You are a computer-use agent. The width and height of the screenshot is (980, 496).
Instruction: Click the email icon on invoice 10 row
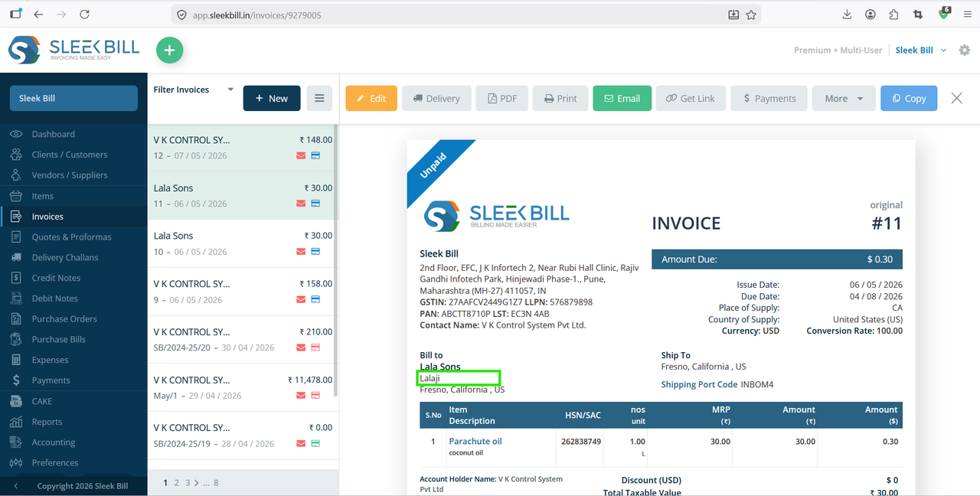(x=301, y=252)
